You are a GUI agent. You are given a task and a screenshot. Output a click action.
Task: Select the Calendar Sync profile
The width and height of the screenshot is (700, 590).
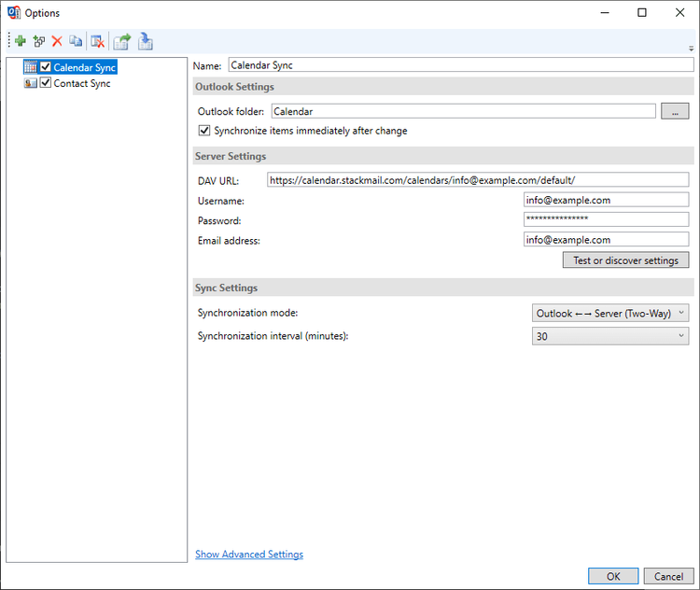[x=84, y=67]
